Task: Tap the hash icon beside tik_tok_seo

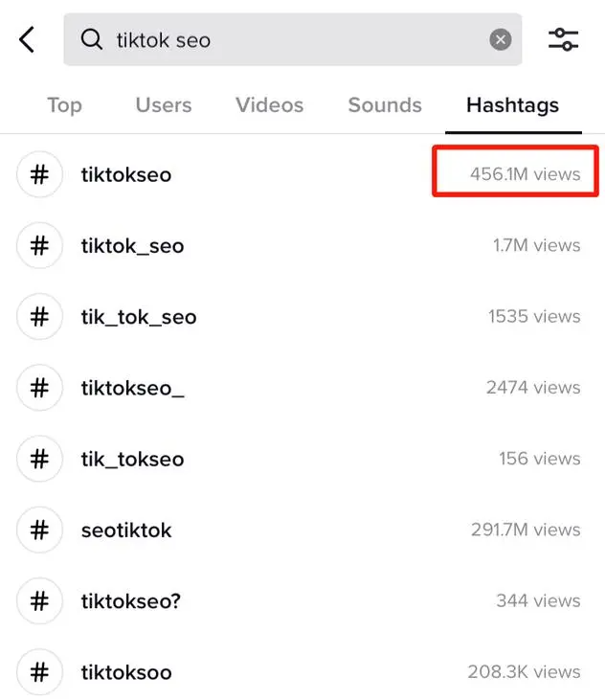Action: point(39,317)
